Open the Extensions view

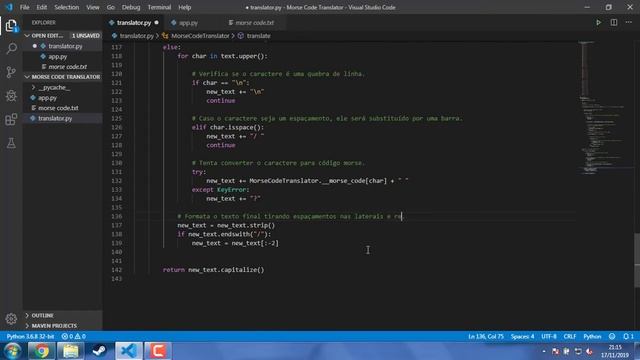coord(11,120)
